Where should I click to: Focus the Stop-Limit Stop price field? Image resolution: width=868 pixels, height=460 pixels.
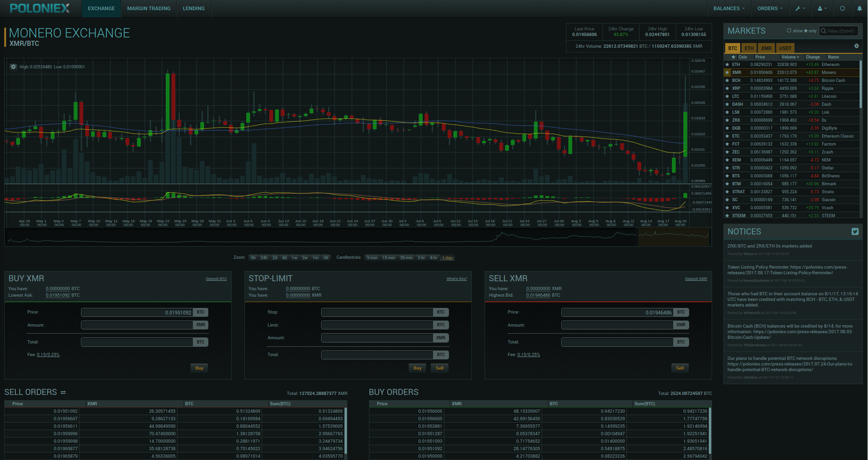tap(377, 312)
